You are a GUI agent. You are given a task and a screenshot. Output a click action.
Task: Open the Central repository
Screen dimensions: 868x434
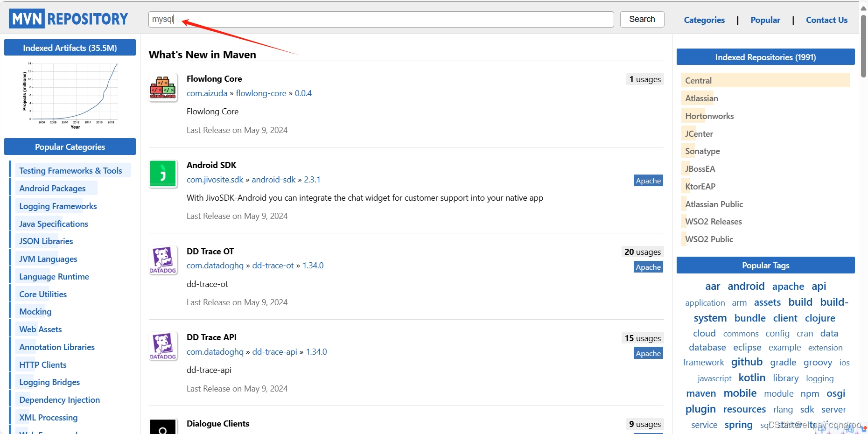click(x=698, y=81)
